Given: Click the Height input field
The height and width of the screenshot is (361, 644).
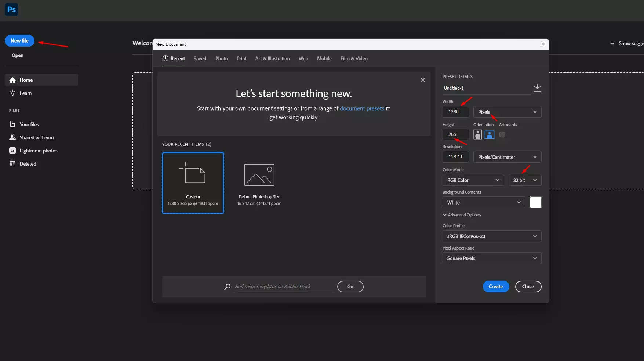Looking at the screenshot, I should coord(455,135).
